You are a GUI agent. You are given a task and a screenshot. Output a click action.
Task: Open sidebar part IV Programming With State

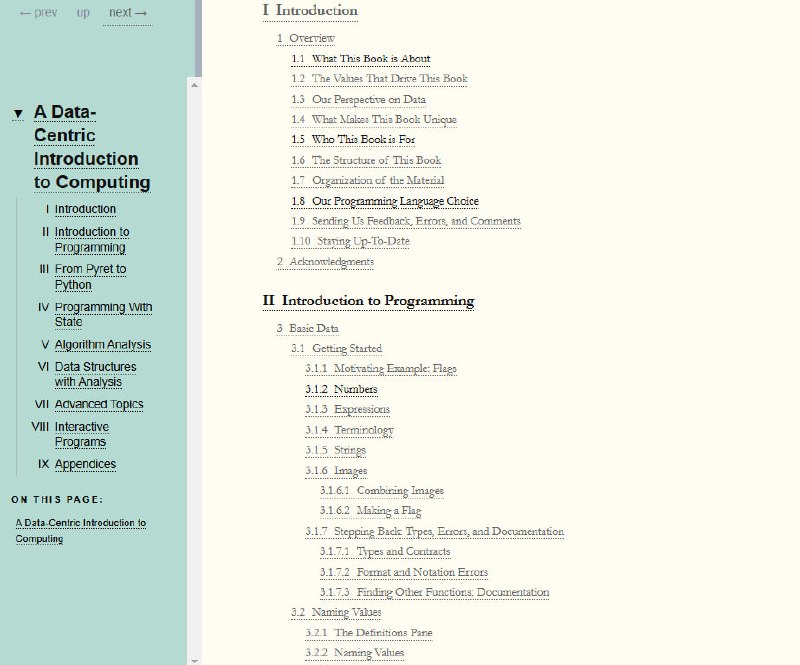[x=103, y=314]
